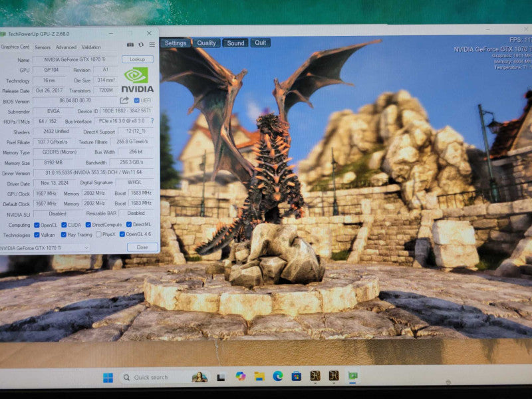Open the Settings menu in the benchmark window
532x399 pixels.
point(176,43)
